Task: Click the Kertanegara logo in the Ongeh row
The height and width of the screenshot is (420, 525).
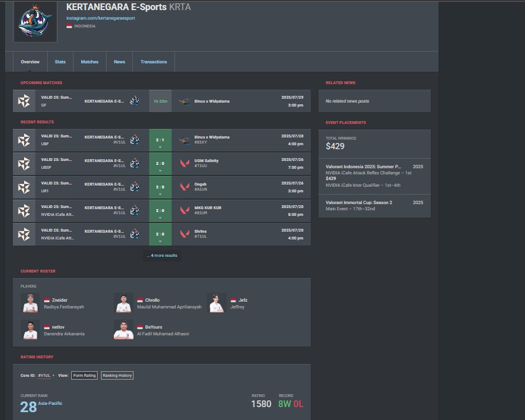Action: click(x=135, y=187)
